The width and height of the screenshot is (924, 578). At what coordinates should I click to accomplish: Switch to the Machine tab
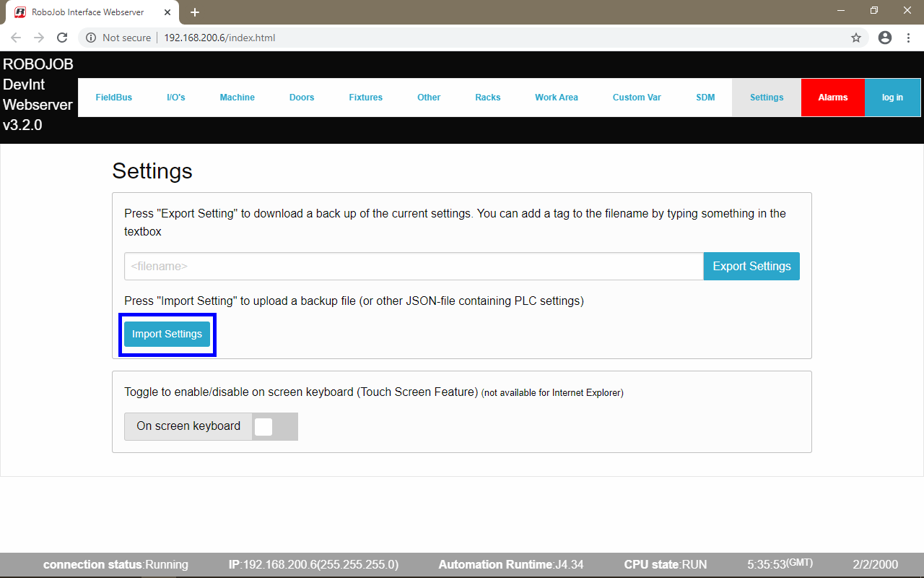tap(237, 98)
